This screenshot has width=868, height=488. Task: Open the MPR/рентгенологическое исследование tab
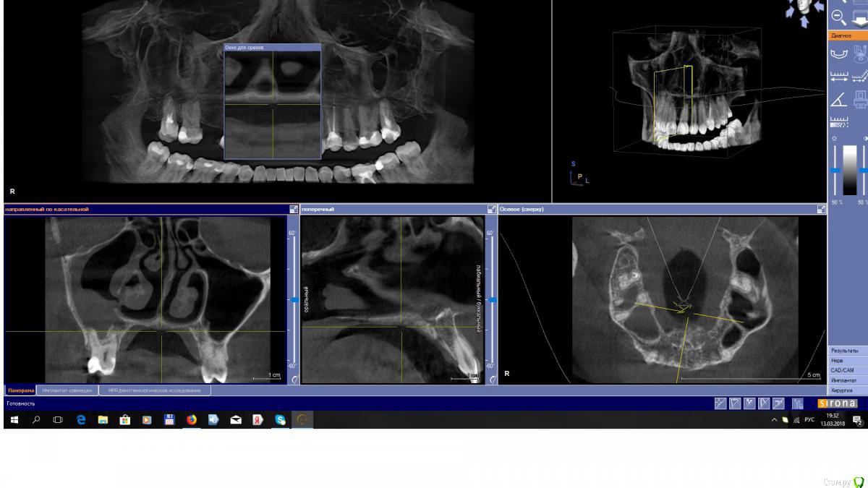[x=155, y=390]
